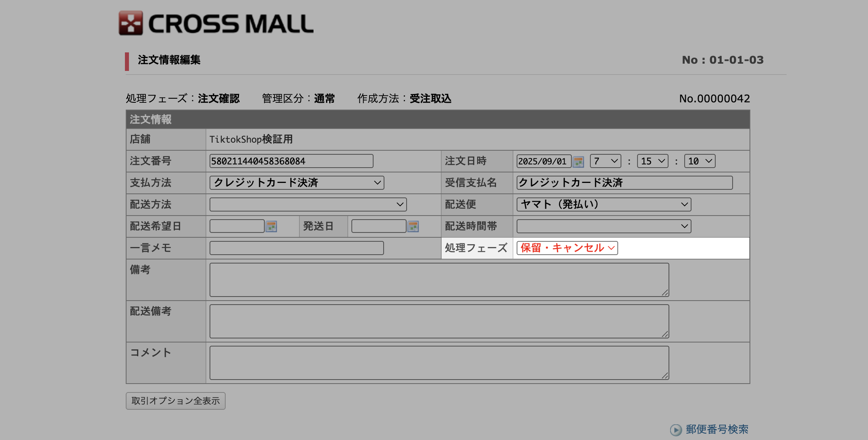
Task: Open calendar picker for 発送日
Action: (x=413, y=226)
